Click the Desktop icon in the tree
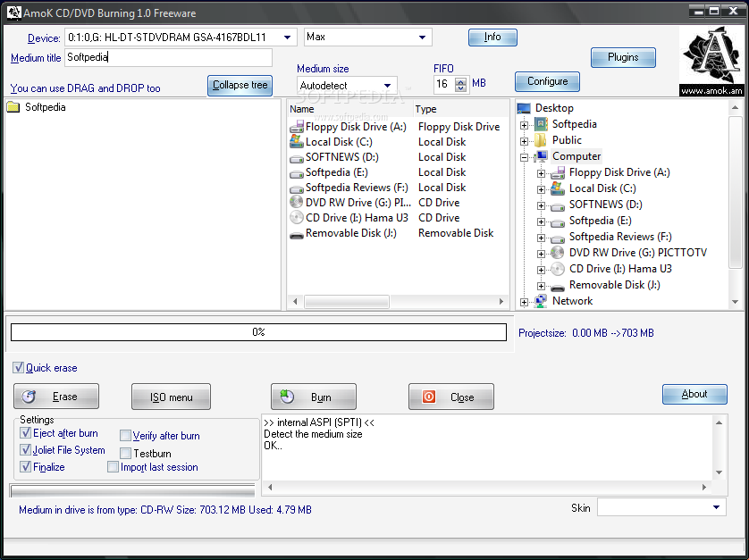 click(x=524, y=108)
